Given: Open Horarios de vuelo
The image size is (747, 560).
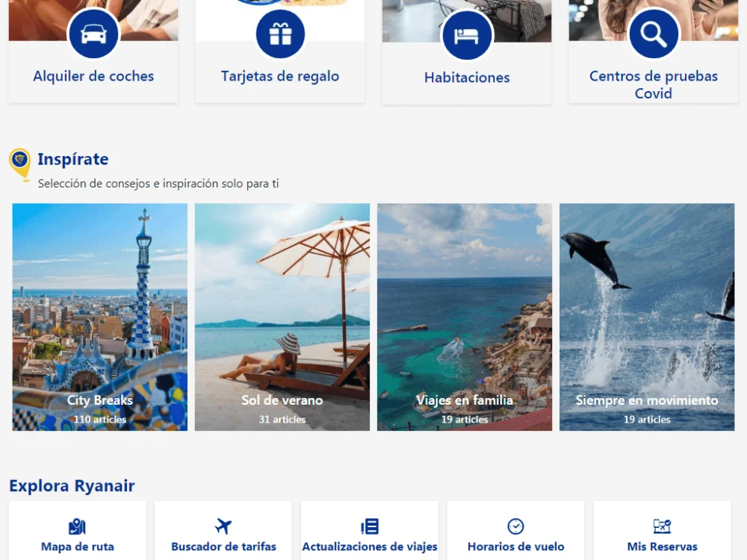Looking at the screenshot, I should 516,547.
